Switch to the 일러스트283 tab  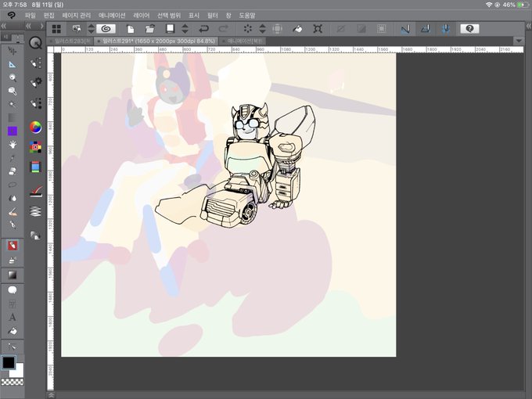(x=70, y=41)
